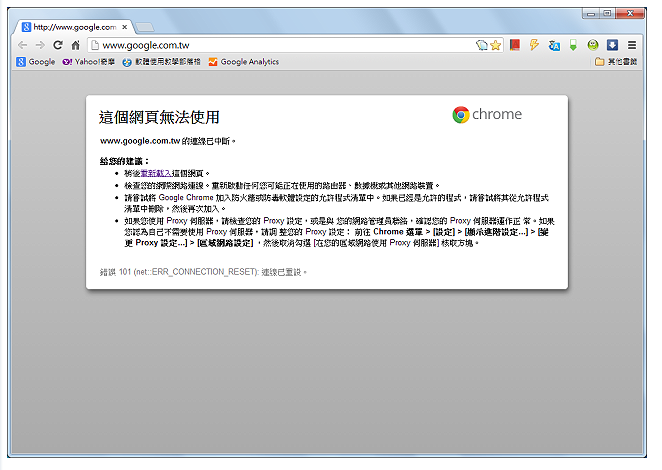Open the Google Analytics bookmark
This screenshot has width=662, height=470.
pos(244,62)
